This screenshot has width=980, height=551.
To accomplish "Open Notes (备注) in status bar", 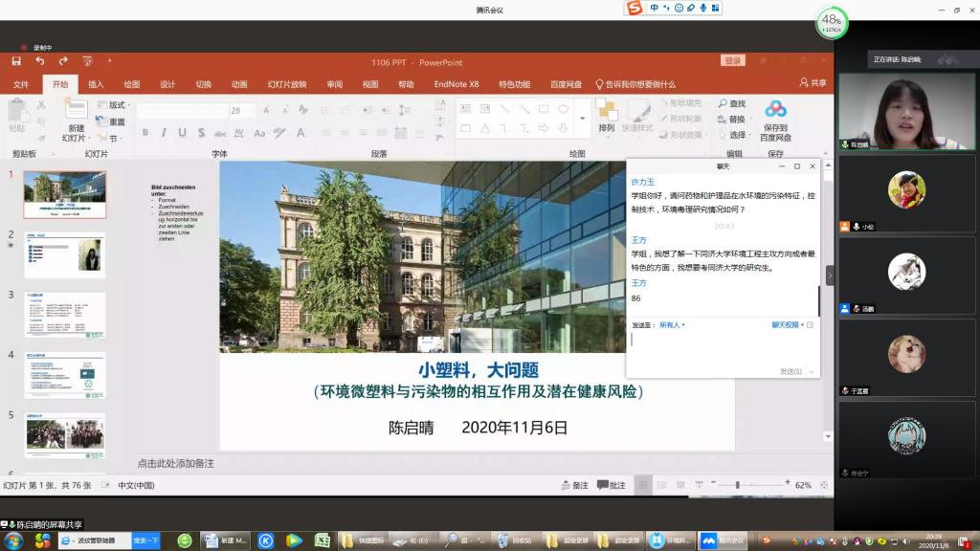I will (574, 485).
